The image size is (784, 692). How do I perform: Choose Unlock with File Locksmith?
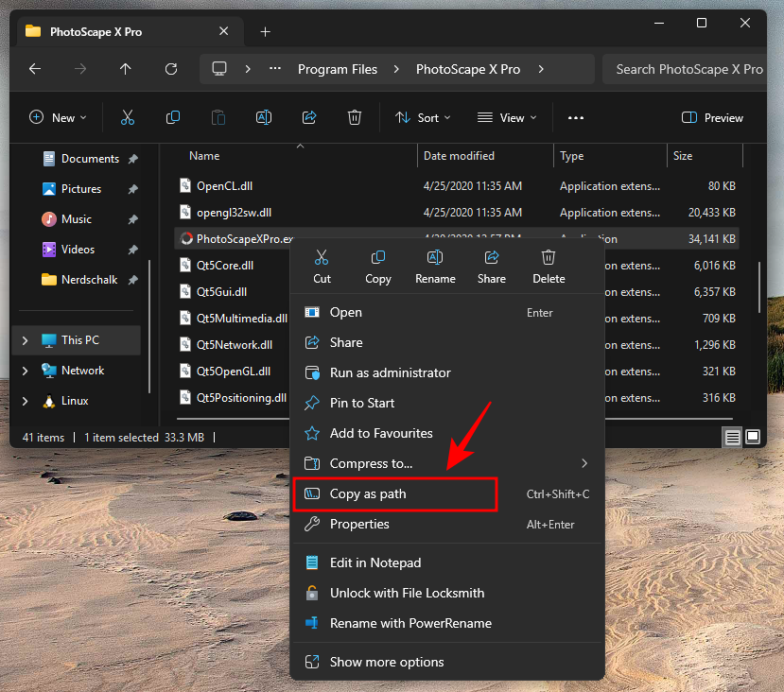(x=447, y=593)
